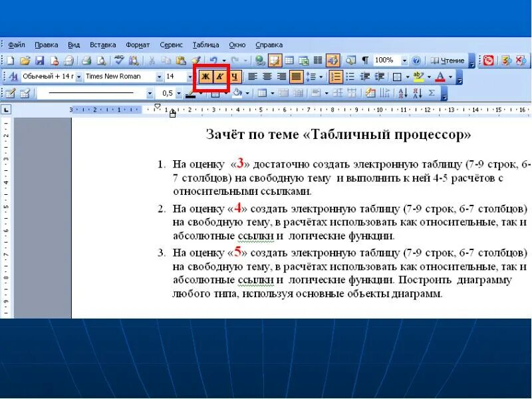
Task: Click the tab stop selector L box
Action: tap(6, 110)
